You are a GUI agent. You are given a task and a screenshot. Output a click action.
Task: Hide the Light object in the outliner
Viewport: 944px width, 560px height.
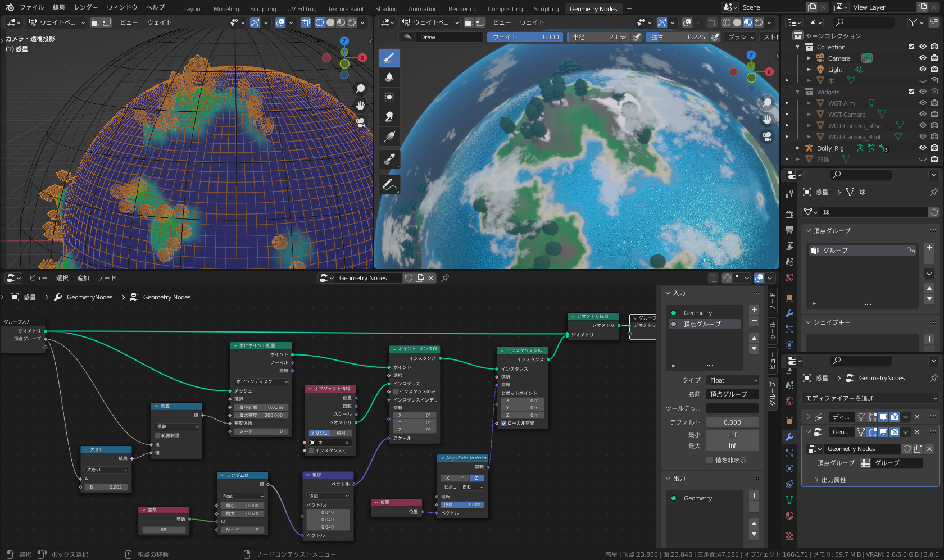[x=922, y=69]
